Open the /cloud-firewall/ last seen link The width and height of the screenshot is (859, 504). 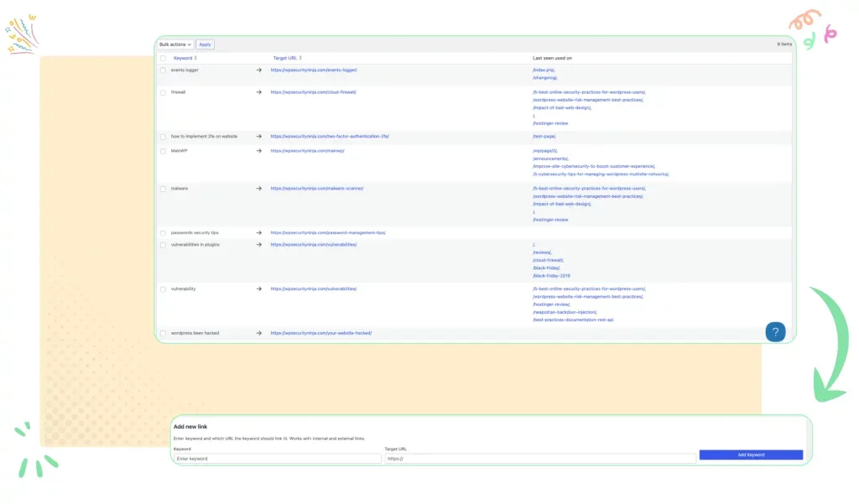point(548,260)
